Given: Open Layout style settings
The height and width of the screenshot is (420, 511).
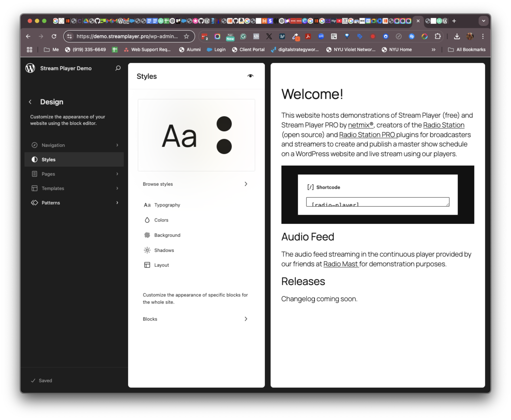Looking at the screenshot, I should 196,265.
